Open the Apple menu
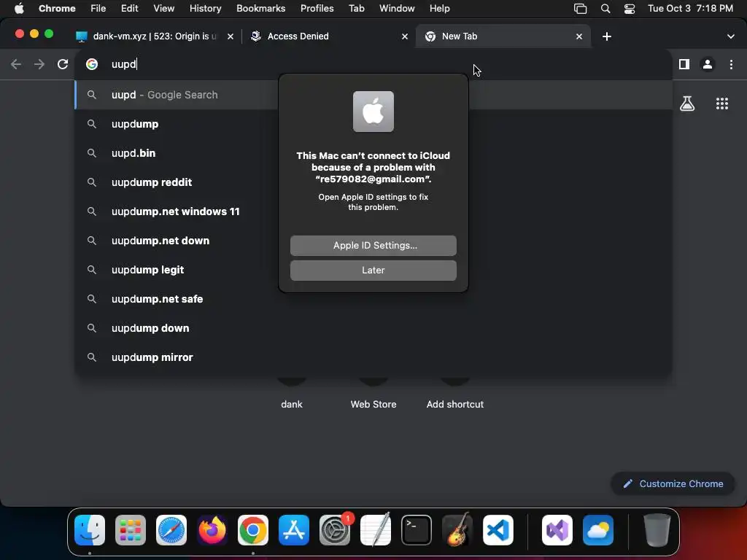The image size is (747, 560). [x=19, y=9]
